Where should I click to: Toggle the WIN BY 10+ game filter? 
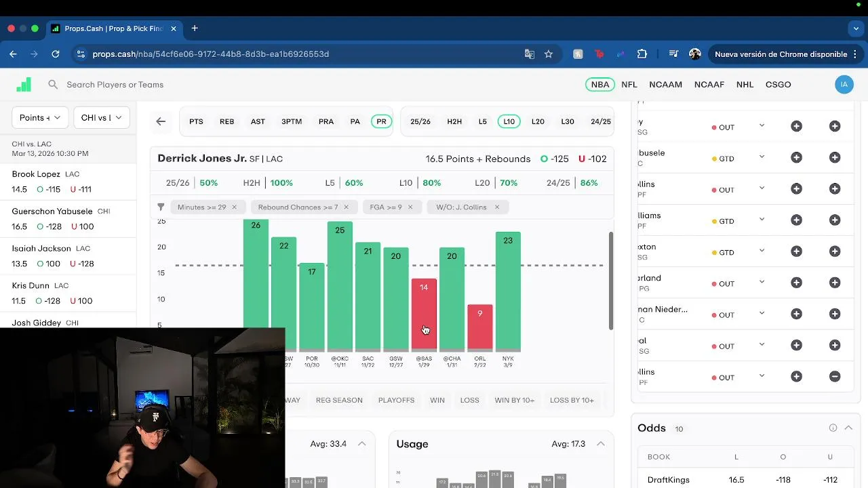click(515, 401)
